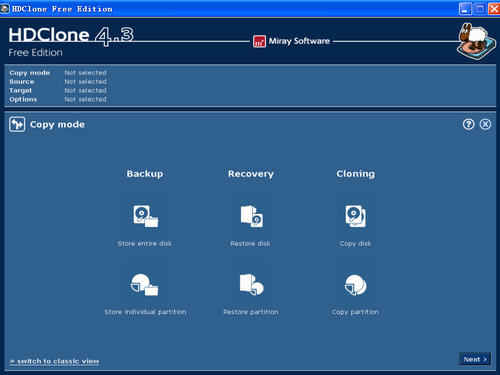Screen dimensions: 500x375
Task: Click the Restore disk label
Action: (250, 243)
